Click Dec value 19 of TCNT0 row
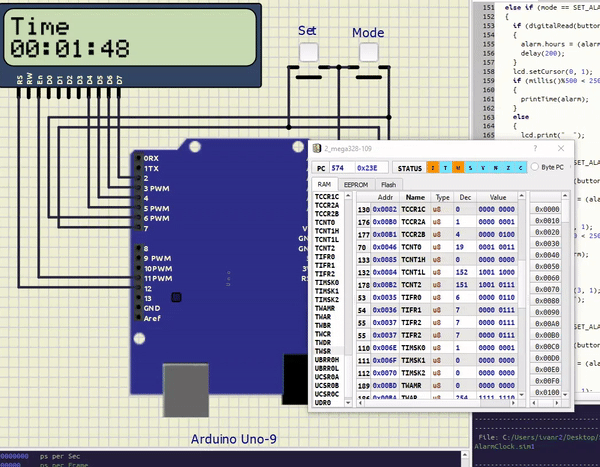The image size is (600, 467). [x=465, y=247]
